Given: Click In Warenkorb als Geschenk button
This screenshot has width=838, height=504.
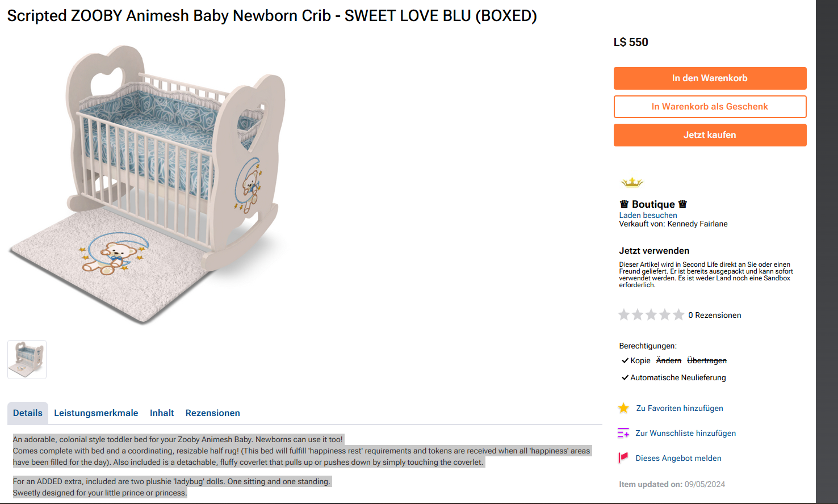Looking at the screenshot, I should click(x=710, y=107).
